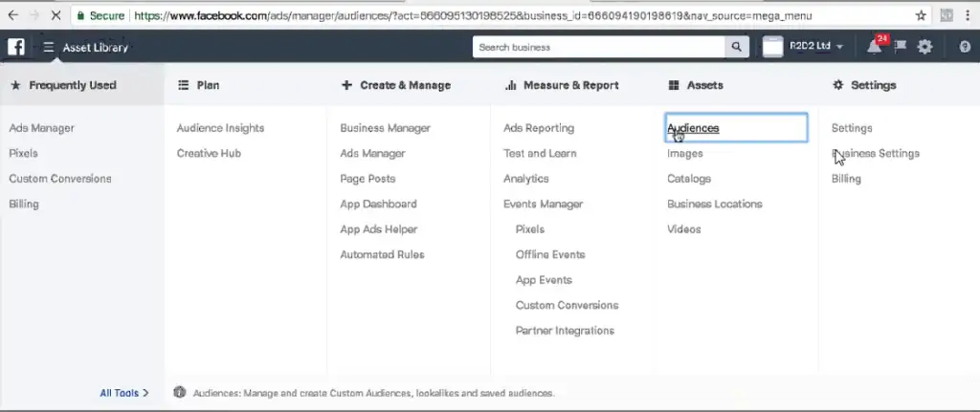The height and width of the screenshot is (412, 980).
Task: Open Ads Manager under Create & Manage
Action: pyautogui.click(x=372, y=153)
